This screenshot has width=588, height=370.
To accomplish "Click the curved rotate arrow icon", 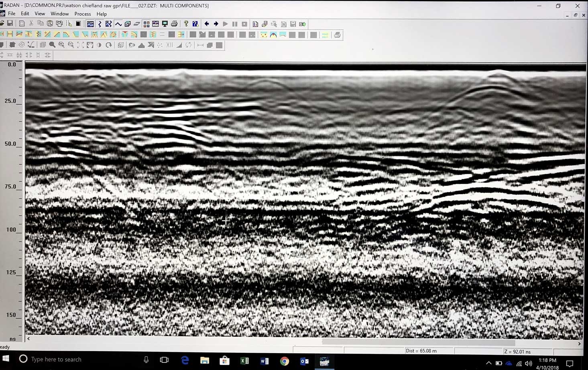I will coord(109,45).
